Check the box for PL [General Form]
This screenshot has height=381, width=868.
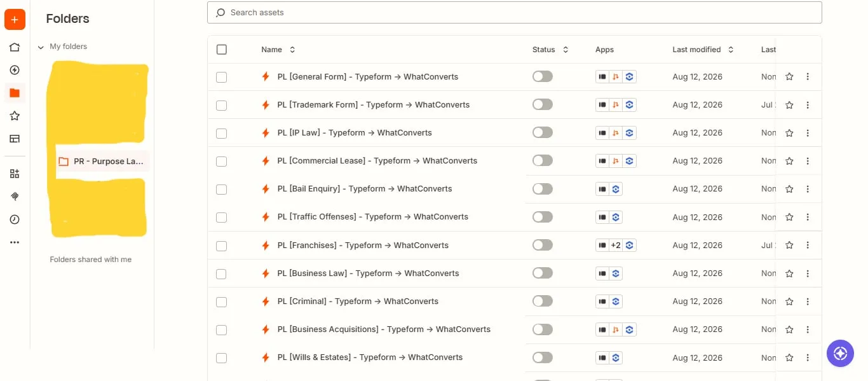pos(221,77)
